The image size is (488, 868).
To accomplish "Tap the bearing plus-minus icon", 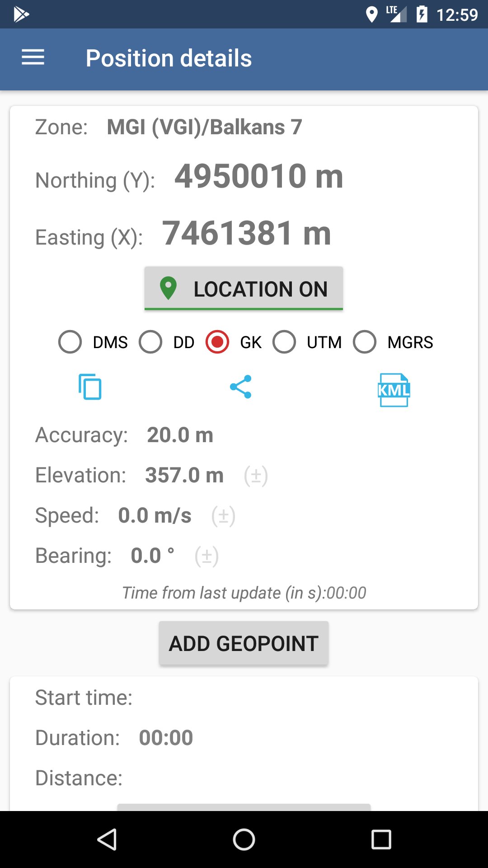I will 206,556.
